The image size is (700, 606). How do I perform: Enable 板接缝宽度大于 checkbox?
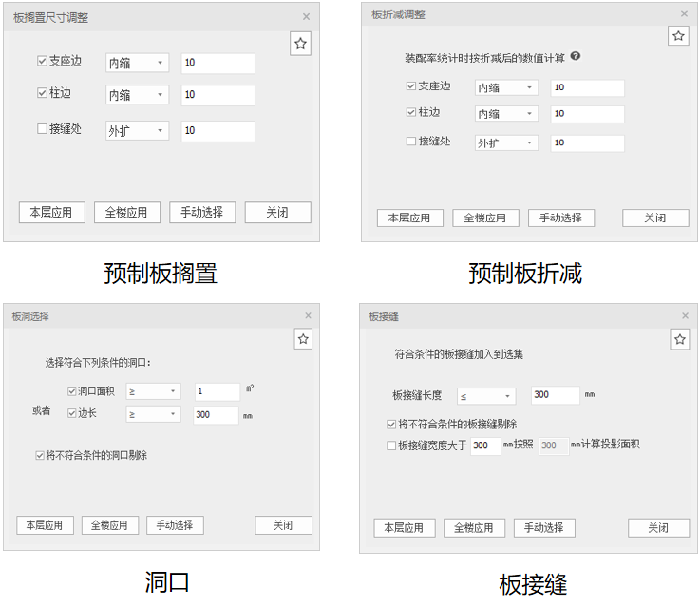point(391,445)
